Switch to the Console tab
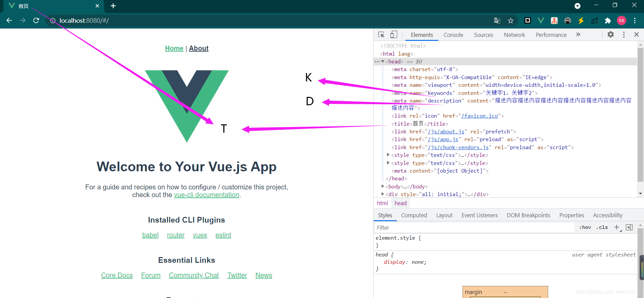Image resolution: width=644 pixels, height=298 pixels. (453, 35)
